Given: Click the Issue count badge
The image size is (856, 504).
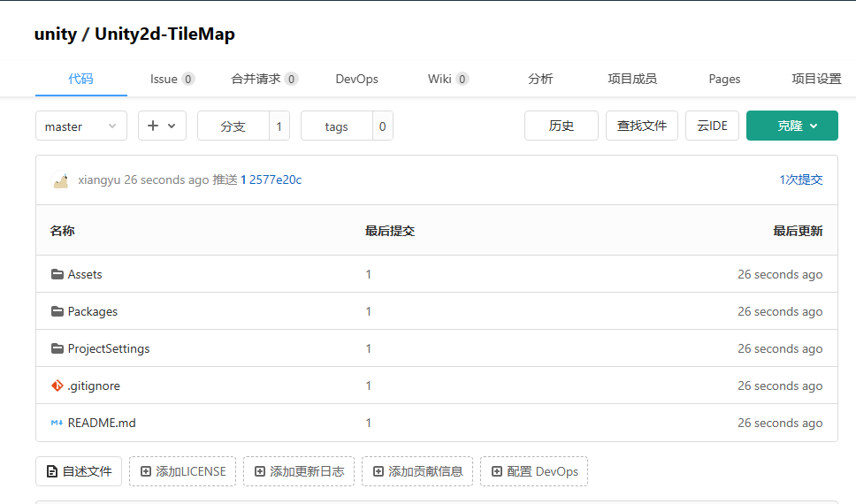Looking at the screenshot, I should pyautogui.click(x=187, y=80).
